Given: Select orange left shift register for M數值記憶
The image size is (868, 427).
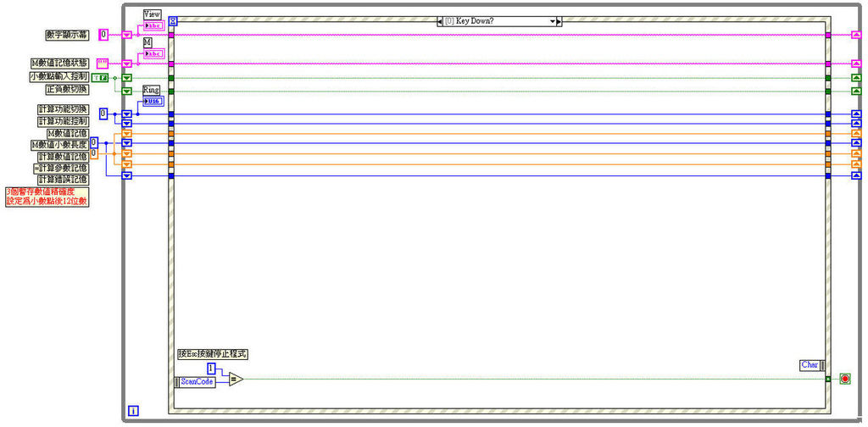Looking at the screenshot, I should 127,133.
